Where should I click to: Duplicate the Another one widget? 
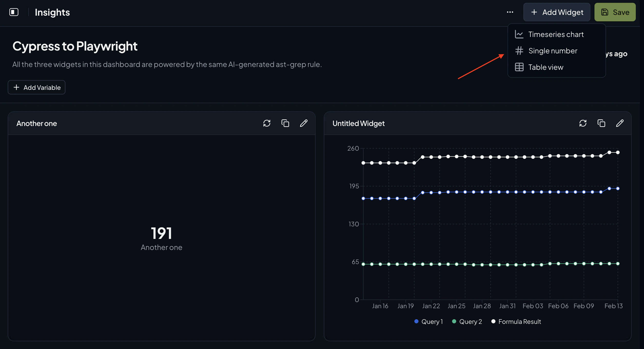tap(285, 123)
